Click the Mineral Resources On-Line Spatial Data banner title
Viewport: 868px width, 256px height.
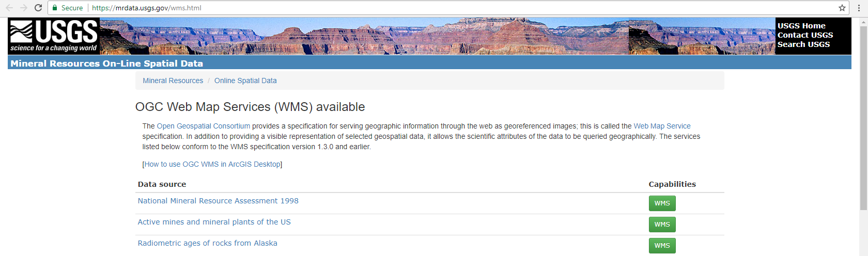pyautogui.click(x=106, y=63)
